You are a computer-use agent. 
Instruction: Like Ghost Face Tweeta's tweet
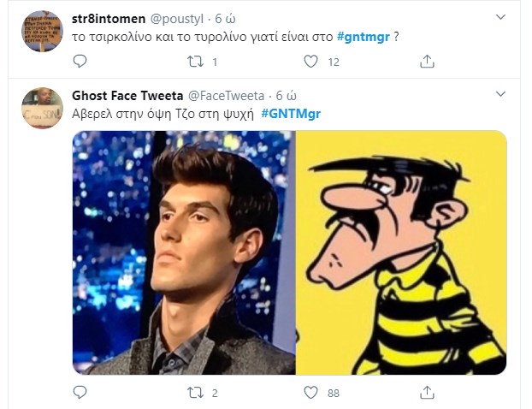click(311, 393)
